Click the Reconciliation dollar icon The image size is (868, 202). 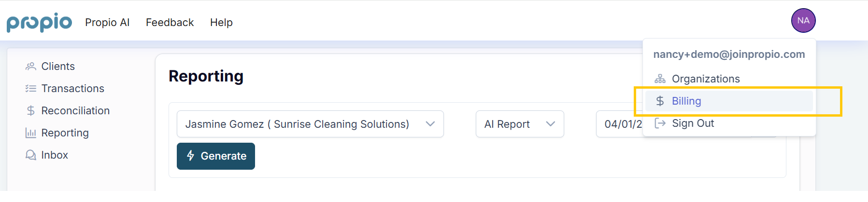click(31, 111)
